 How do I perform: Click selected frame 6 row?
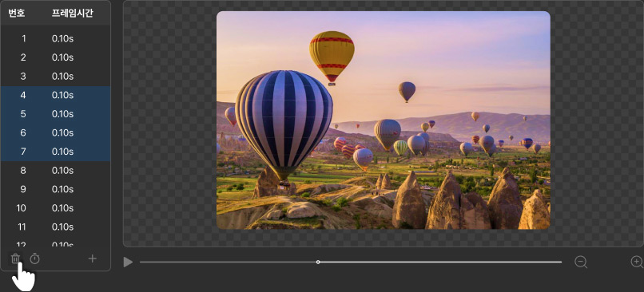click(55, 133)
